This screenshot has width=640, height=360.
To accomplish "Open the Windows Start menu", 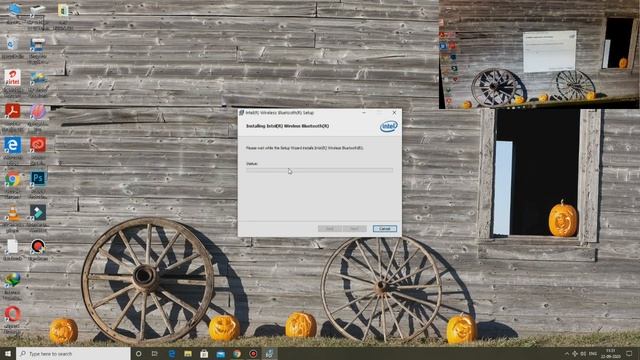I will pyautogui.click(x=8, y=353).
